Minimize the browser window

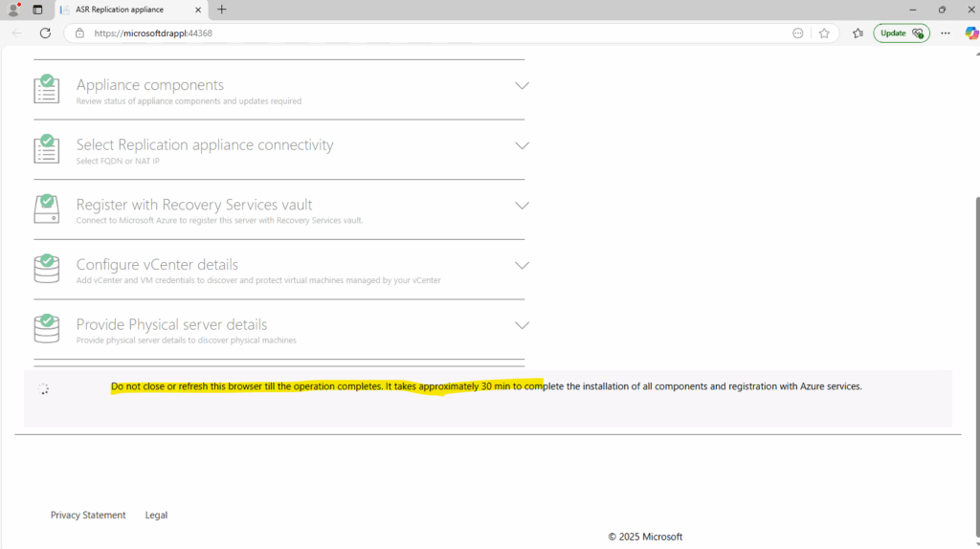(912, 10)
